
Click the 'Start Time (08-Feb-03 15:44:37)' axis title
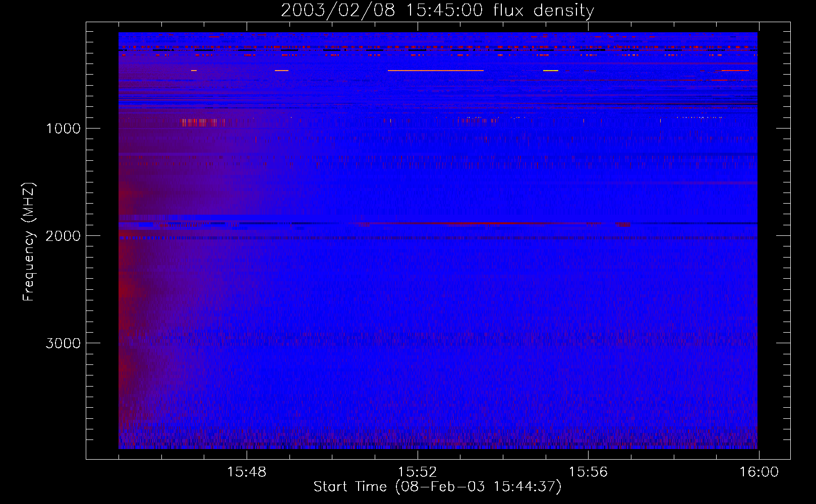point(437,487)
